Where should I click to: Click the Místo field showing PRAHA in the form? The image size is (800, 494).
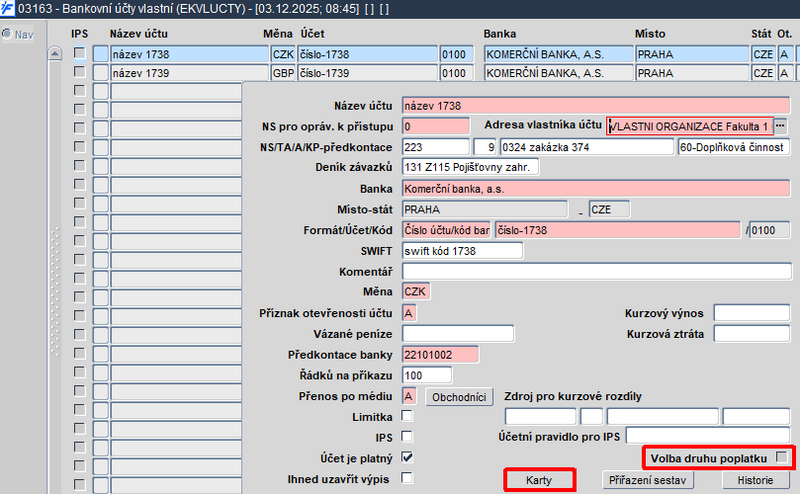pos(485,209)
